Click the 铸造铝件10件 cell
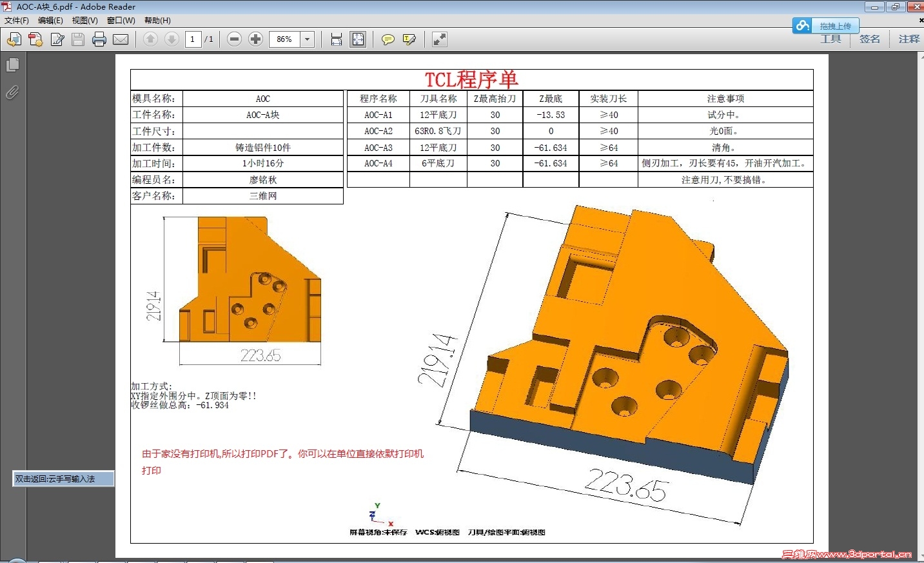The image size is (924, 563). click(263, 148)
